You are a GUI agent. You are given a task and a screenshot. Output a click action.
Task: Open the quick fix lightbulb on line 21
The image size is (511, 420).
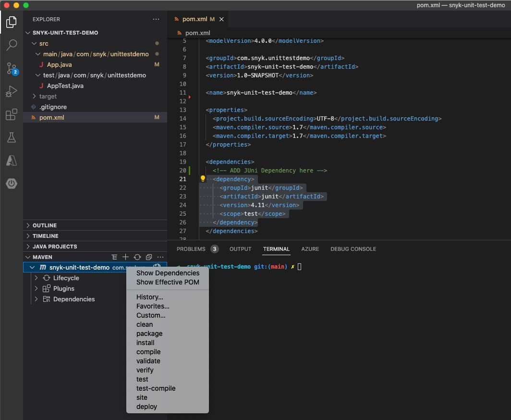(x=202, y=178)
